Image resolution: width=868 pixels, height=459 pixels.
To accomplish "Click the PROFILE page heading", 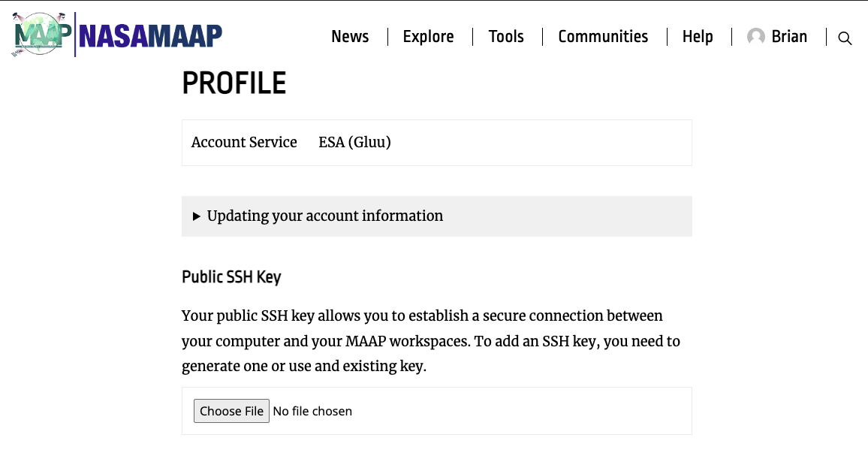I will click(x=234, y=83).
